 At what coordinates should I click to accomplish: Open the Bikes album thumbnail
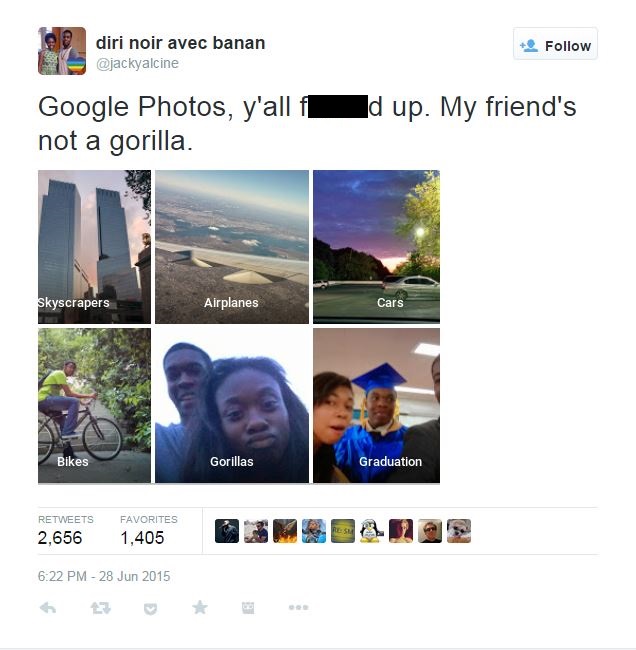tap(95, 406)
